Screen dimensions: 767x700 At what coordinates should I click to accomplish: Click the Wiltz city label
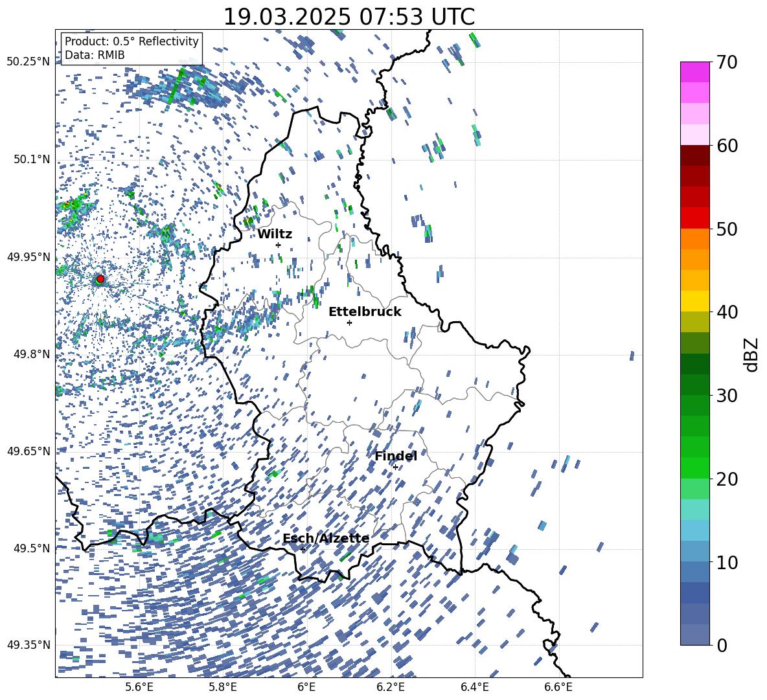[x=275, y=234]
